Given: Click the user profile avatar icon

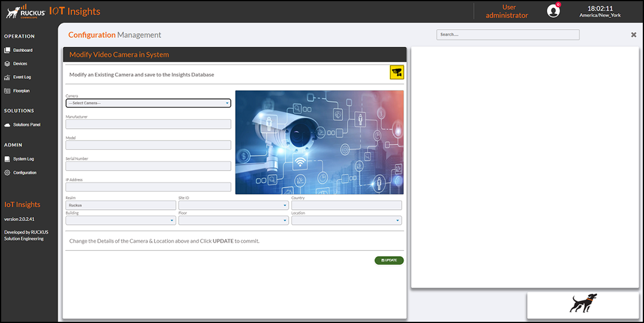Looking at the screenshot, I should 553,11.
